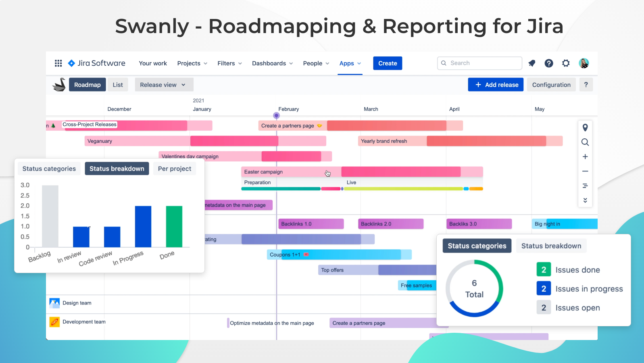Open the Dashboards dropdown menu
Image resolution: width=644 pixels, height=363 pixels.
pyautogui.click(x=273, y=63)
